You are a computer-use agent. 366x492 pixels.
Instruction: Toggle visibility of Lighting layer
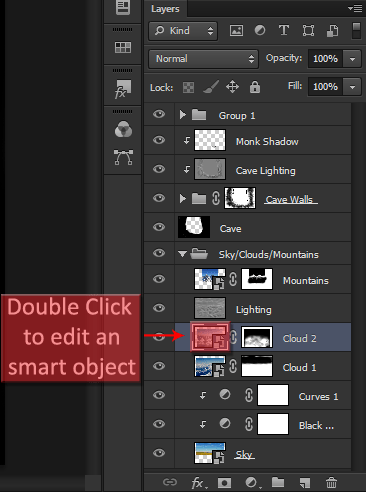click(x=159, y=308)
